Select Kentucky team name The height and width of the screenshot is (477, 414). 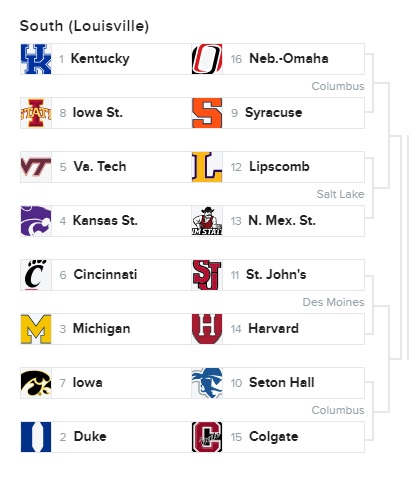click(x=100, y=59)
